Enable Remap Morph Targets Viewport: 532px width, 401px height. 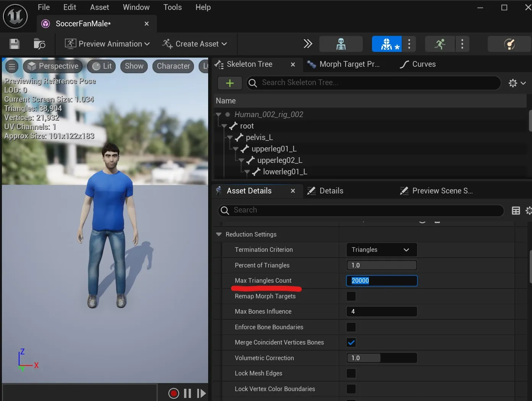[351, 296]
